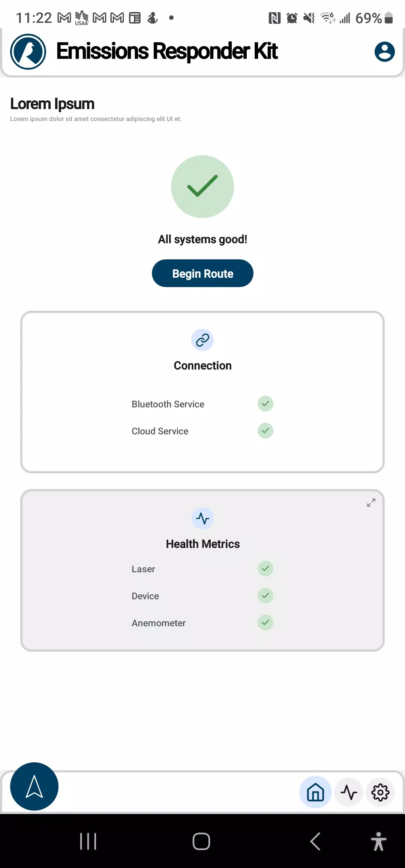Tap the large green checkmark status
405x868 pixels.
(x=202, y=187)
